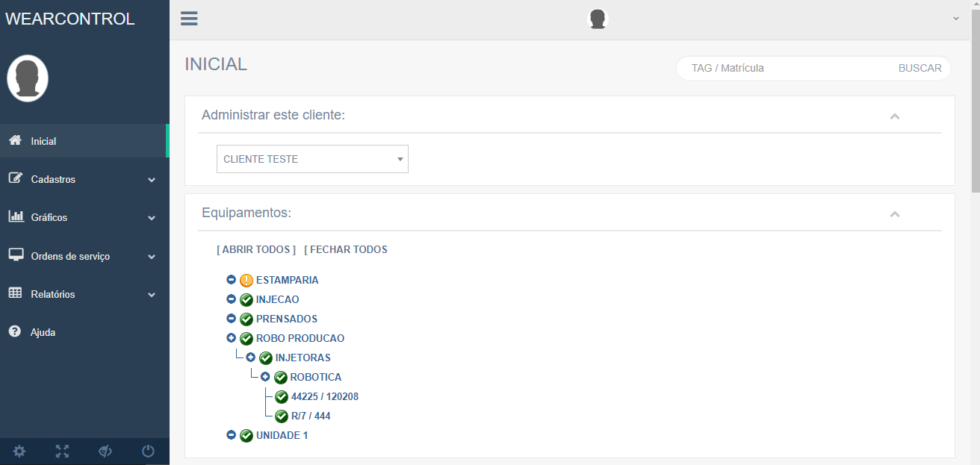Open the settings gear in sidebar footer
This screenshot has width=980, height=465.
pyautogui.click(x=19, y=451)
